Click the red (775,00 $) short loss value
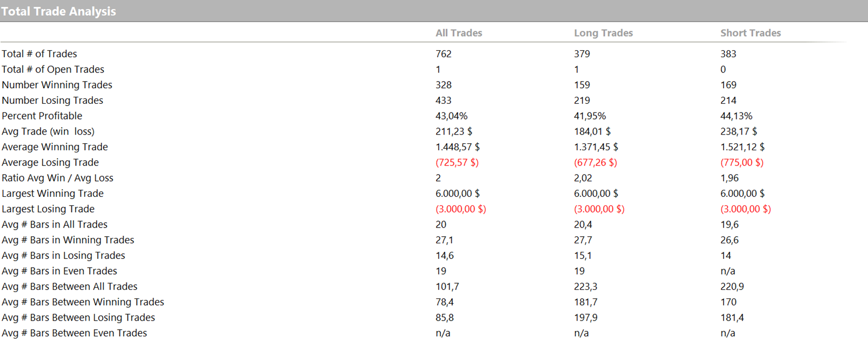The image size is (868, 346). click(x=742, y=163)
